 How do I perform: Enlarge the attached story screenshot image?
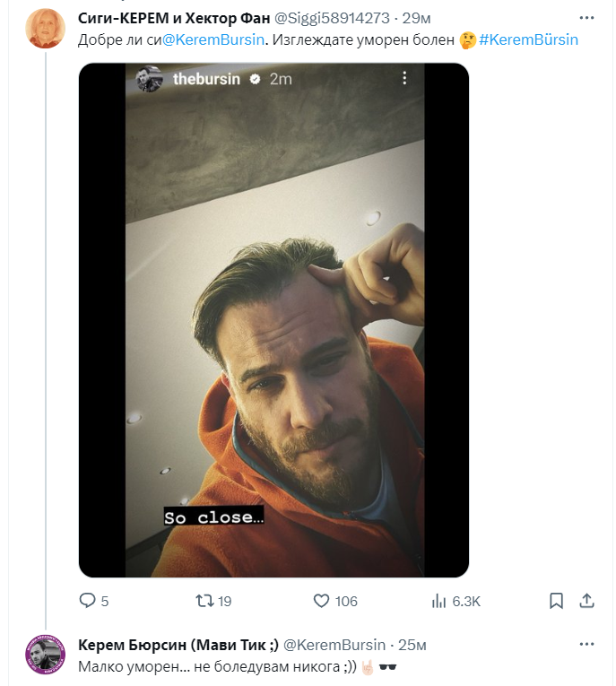click(273, 320)
